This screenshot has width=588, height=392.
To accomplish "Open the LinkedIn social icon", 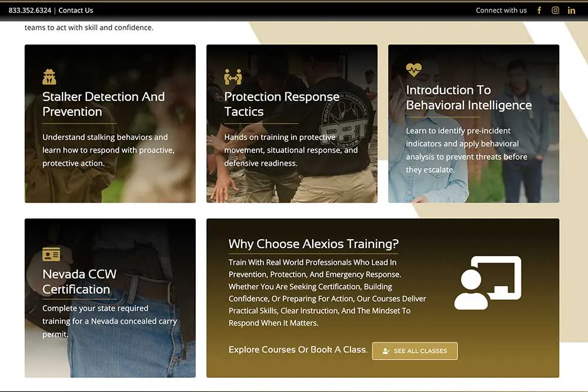I will pyautogui.click(x=572, y=11).
